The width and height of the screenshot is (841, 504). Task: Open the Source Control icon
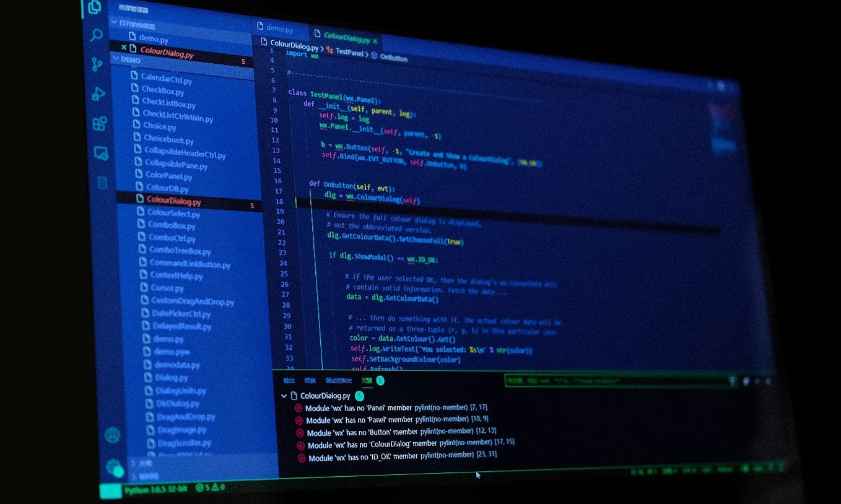[x=97, y=64]
